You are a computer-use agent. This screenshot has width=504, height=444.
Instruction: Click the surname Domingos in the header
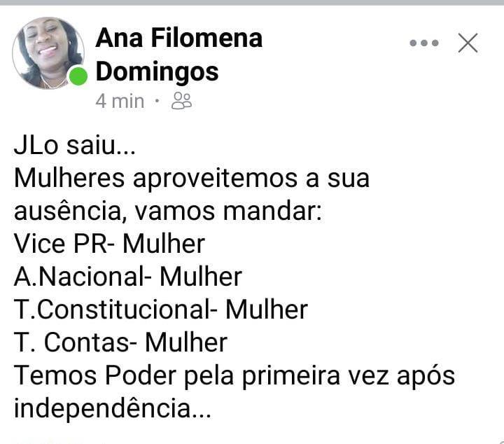click(157, 71)
